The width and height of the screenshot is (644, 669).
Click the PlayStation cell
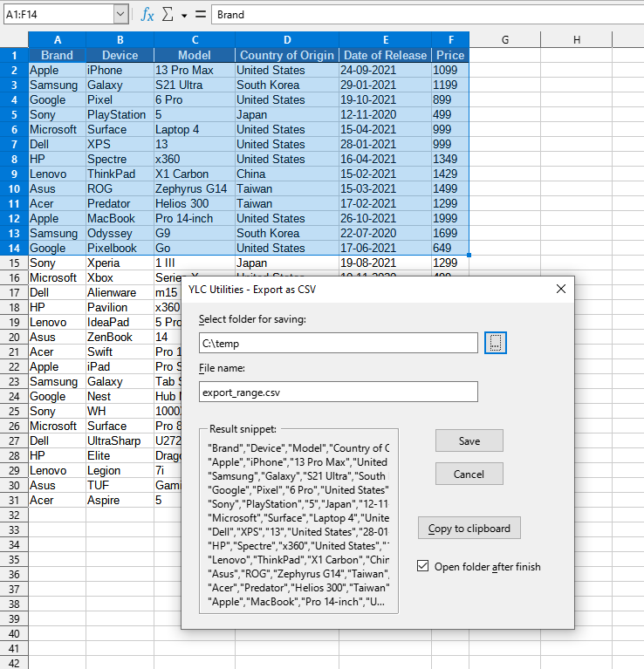[120, 114]
